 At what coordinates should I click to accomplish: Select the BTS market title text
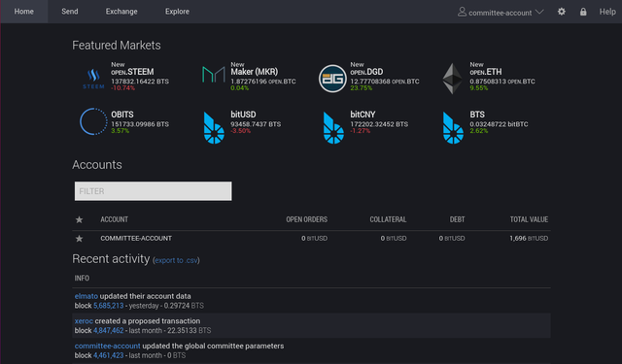[477, 115]
